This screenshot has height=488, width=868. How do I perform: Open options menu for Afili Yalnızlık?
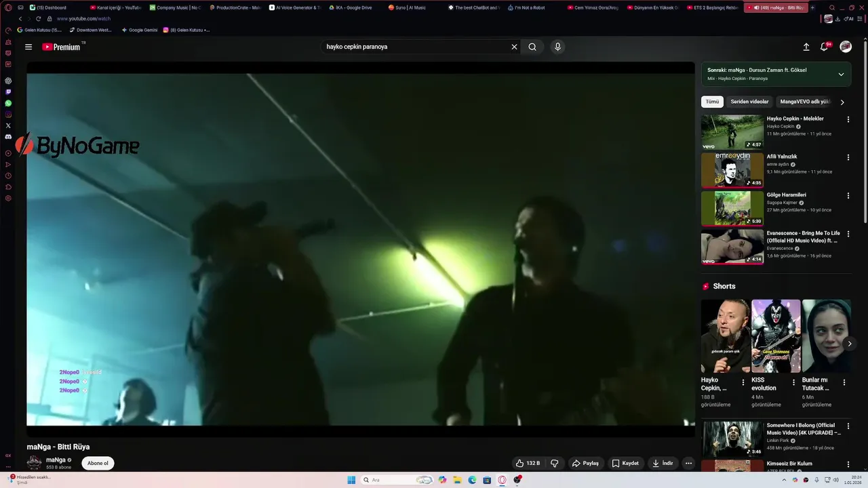point(848,157)
